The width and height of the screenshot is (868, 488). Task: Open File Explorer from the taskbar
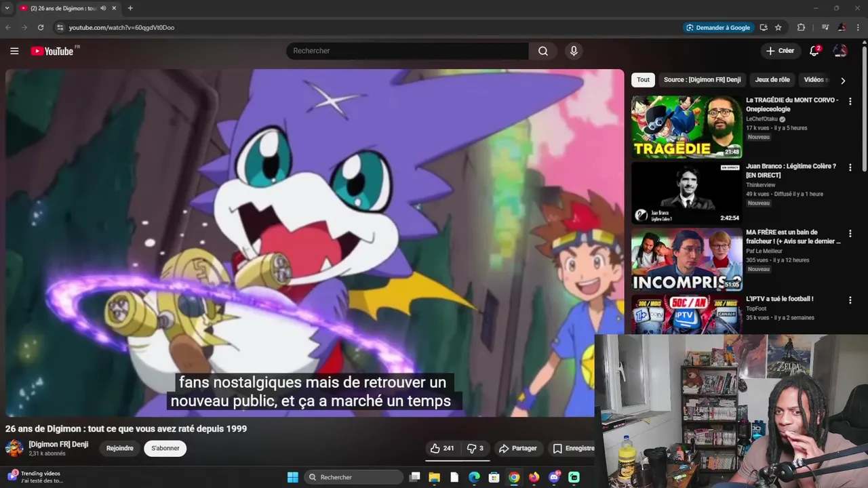click(x=434, y=477)
